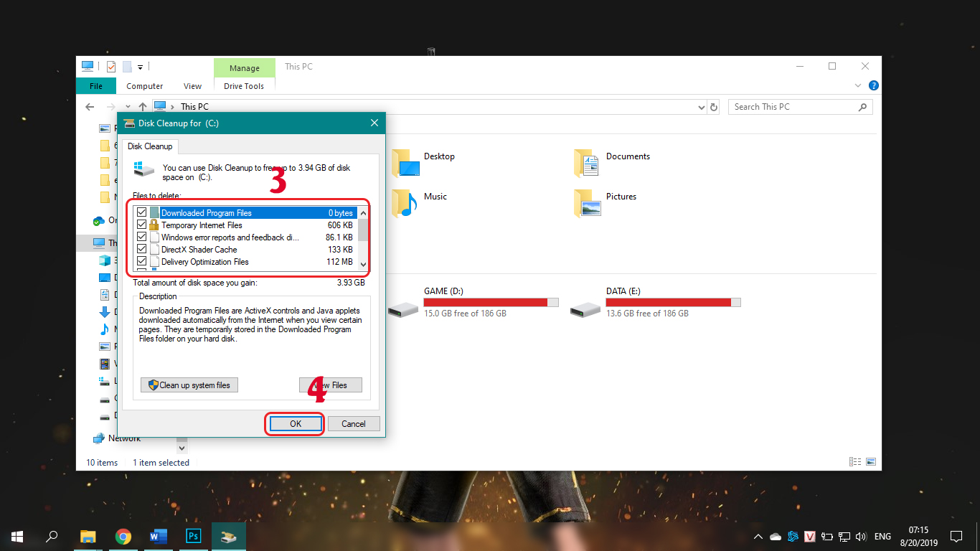The image size is (980, 551).
Task: Click path separator chevron before This PC
Action: (x=173, y=107)
